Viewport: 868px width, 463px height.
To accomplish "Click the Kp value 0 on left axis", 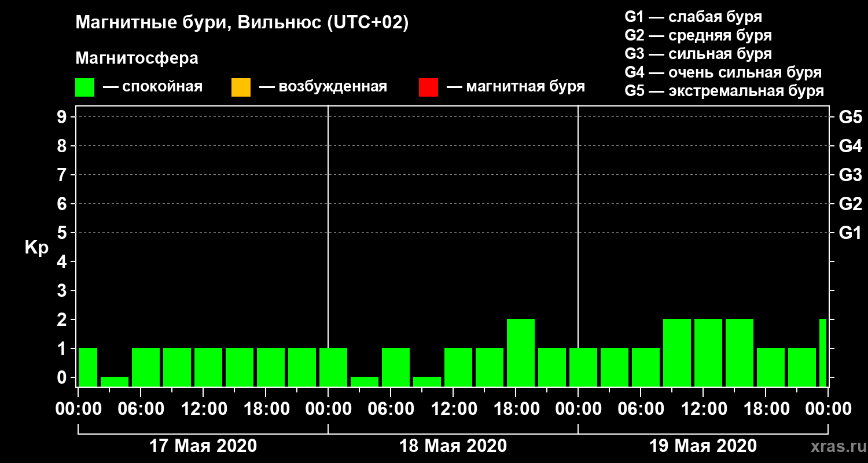I will (x=62, y=378).
